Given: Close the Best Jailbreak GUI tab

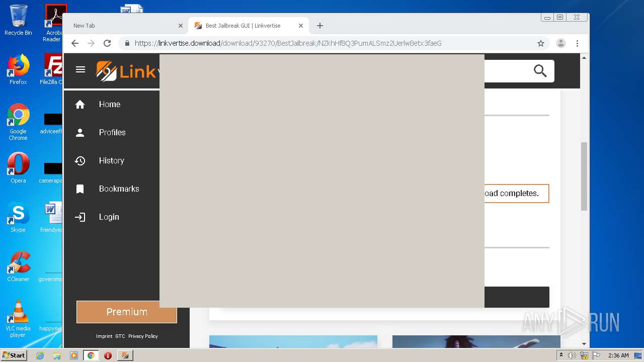Looking at the screenshot, I should (301, 26).
